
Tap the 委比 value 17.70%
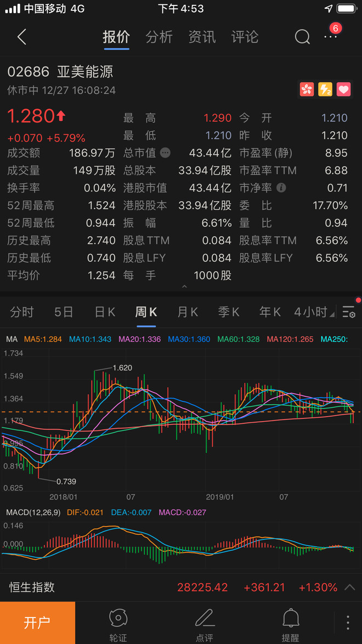pos(330,205)
